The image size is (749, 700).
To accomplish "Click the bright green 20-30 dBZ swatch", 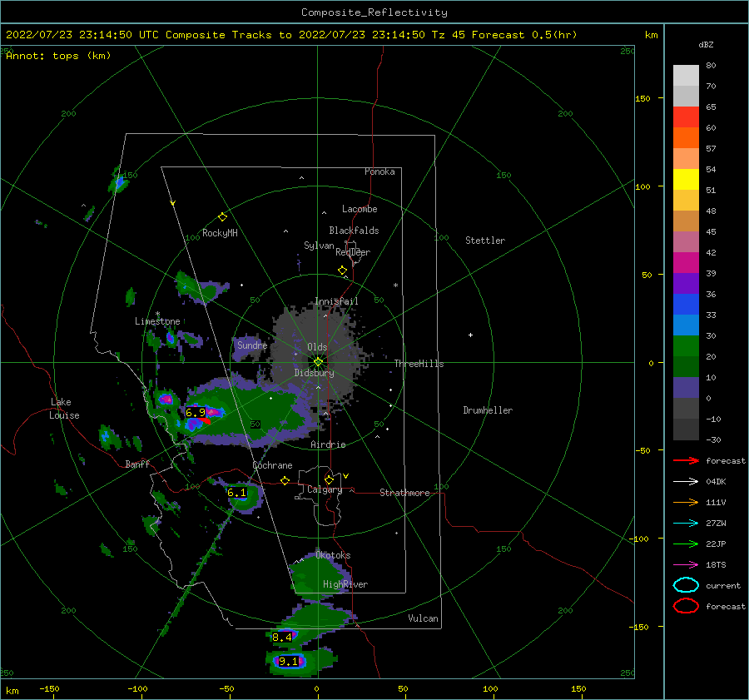I will 686,346.
